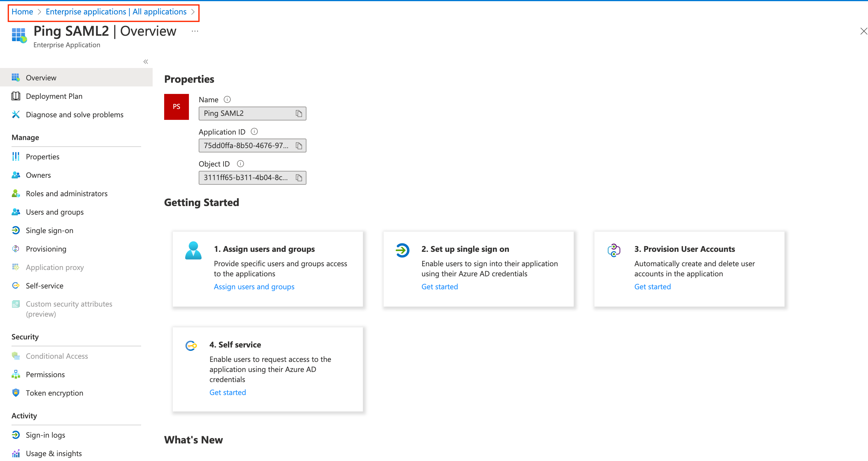Copy the Application ID using its copy icon

pos(299,146)
